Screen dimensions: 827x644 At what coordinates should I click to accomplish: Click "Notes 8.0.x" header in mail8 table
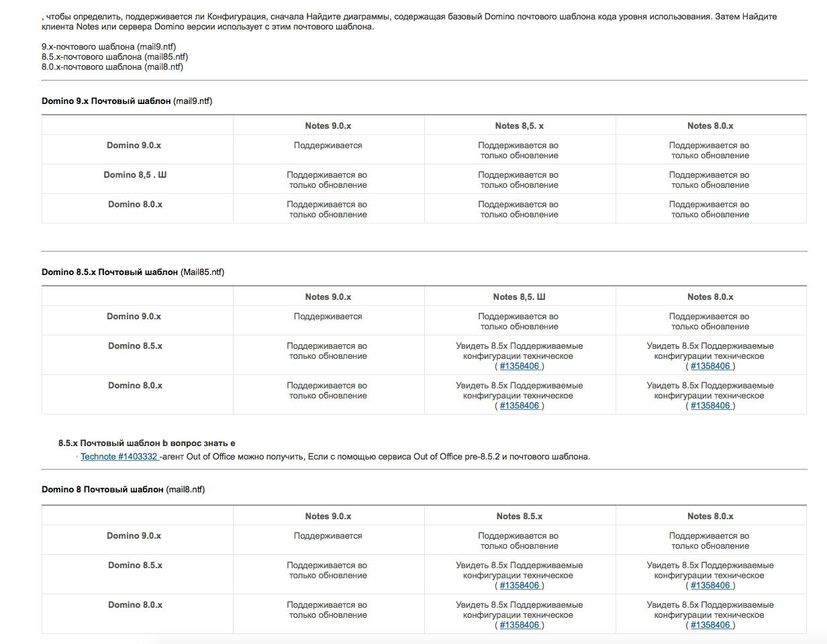710,517
